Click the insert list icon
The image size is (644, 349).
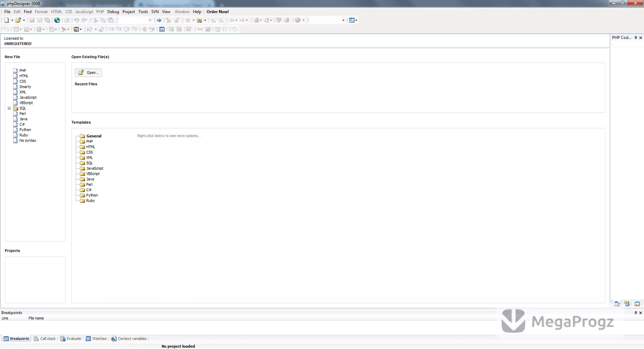pos(225,29)
